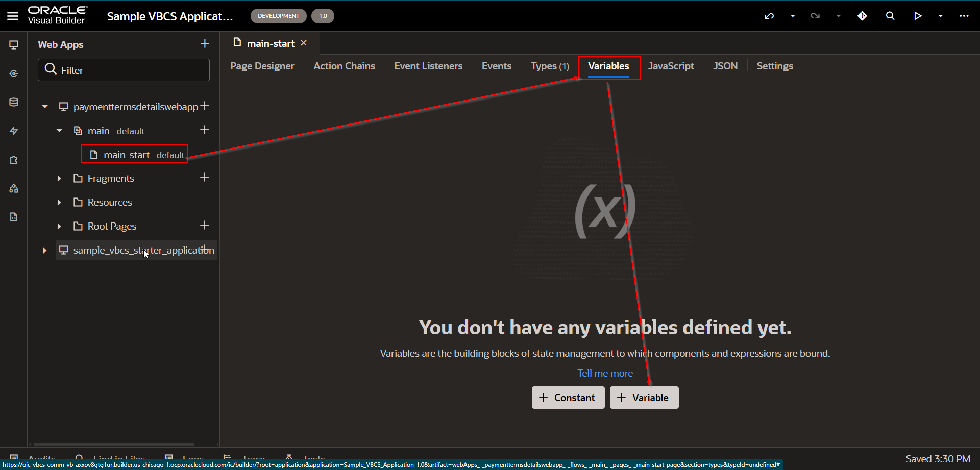Select the Variables tab
This screenshot has width=980, height=470.
608,66
